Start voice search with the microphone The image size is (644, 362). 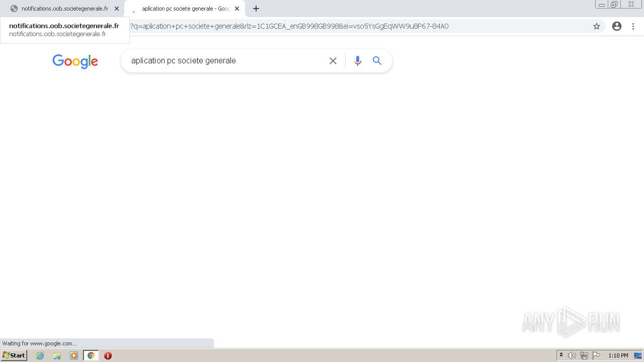tap(358, 61)
